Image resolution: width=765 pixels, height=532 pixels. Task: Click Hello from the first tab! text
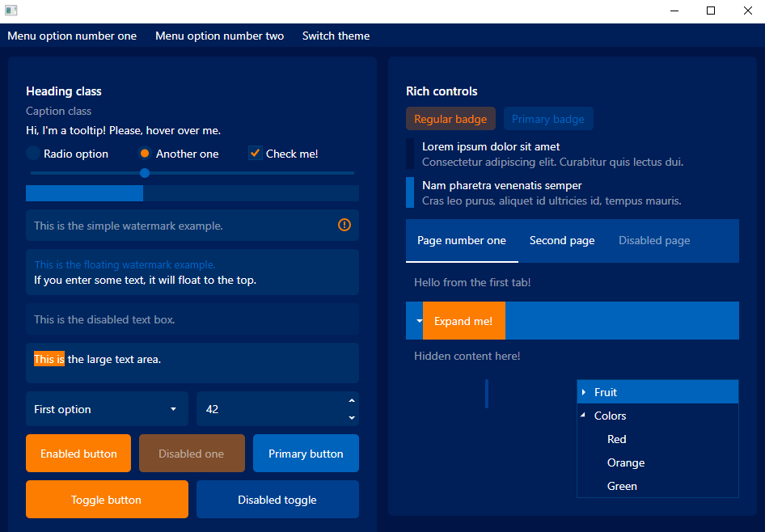point(472,282)
